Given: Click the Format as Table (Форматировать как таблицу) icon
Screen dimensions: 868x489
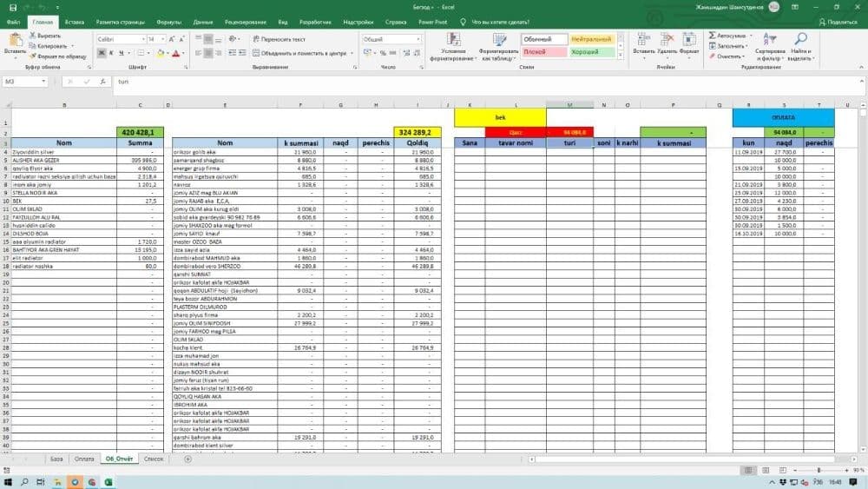Looking at the screenshot, I should point(499,39).
